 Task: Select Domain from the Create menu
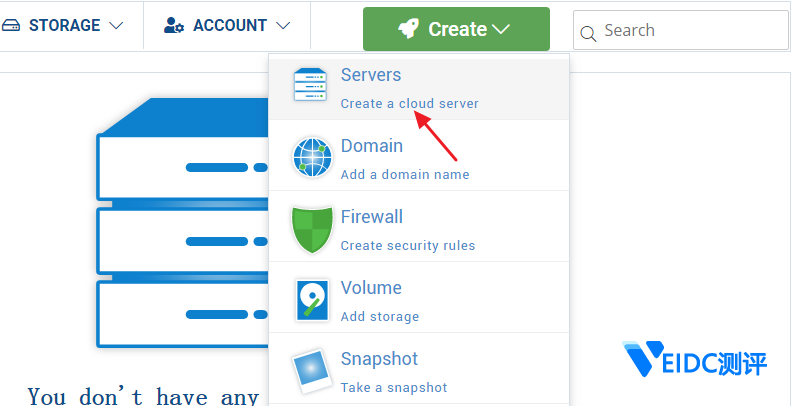(419, 155)
